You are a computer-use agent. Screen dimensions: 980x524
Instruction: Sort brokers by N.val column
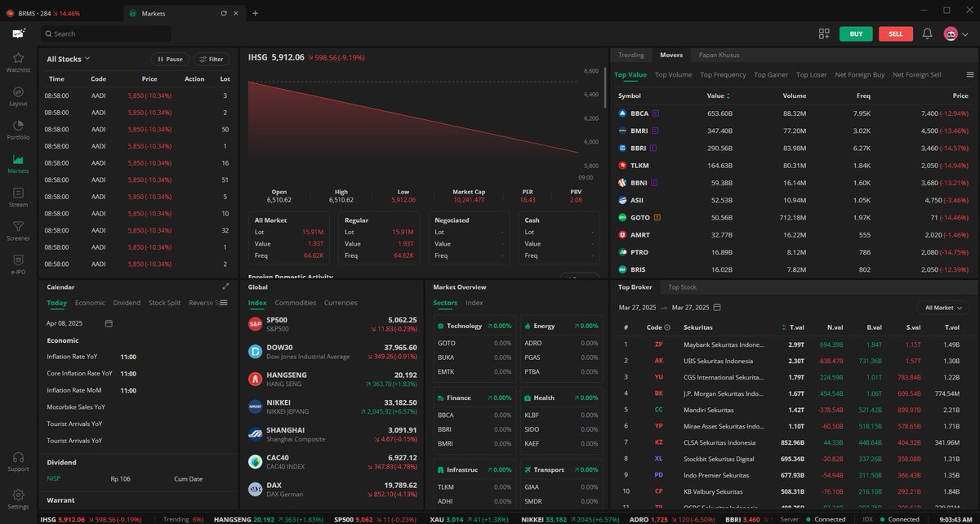click(x=835, y=329)
